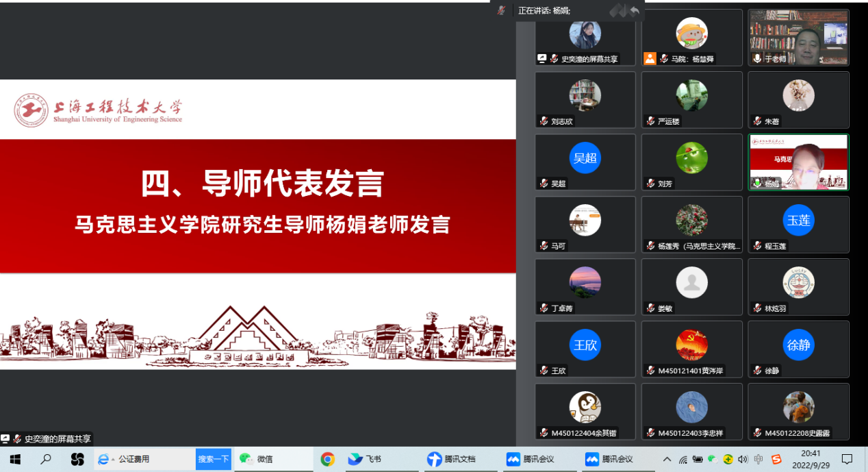868x472 pixels.
Task: Open the Windows Start menu
Action: [x=15, y=459]
